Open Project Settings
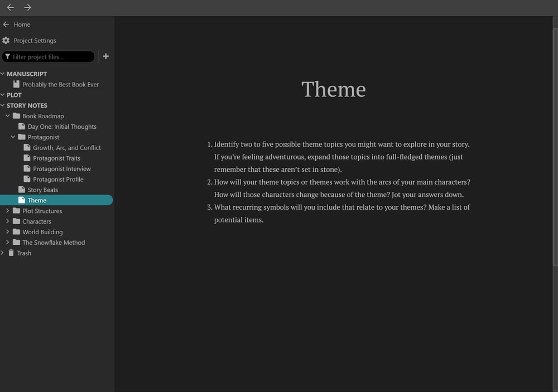The height and width of the screenshot is (392, 558). point(35,41)
